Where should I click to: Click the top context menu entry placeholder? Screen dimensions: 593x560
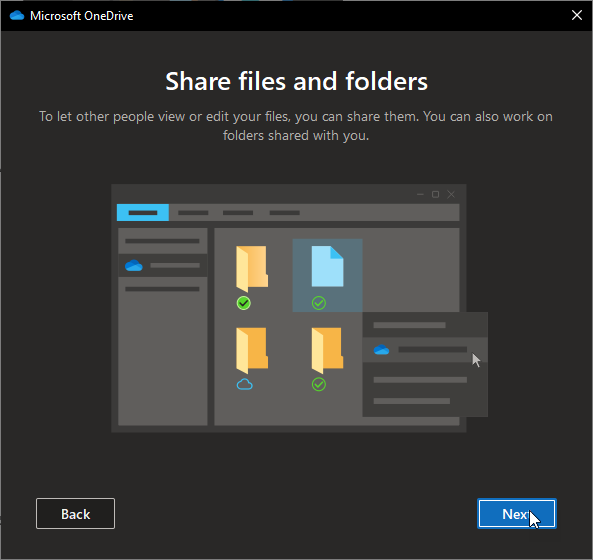tap(410, 325)
